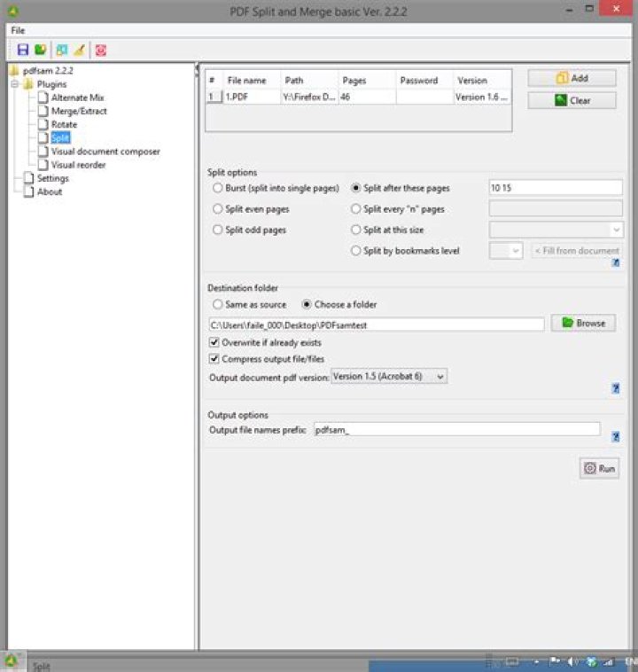Open the help icon beside the prefix field
This screenshot has width=638, height=672.
tap(616, 436)
